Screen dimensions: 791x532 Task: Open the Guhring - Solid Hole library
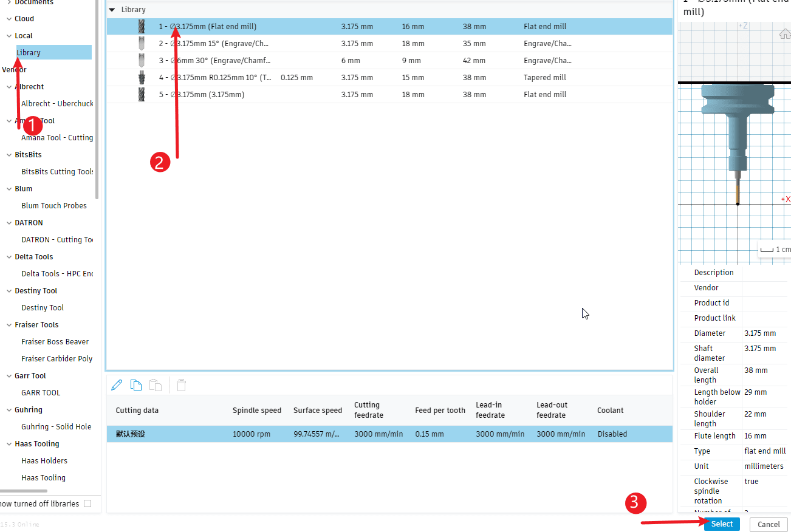[56, 427]
